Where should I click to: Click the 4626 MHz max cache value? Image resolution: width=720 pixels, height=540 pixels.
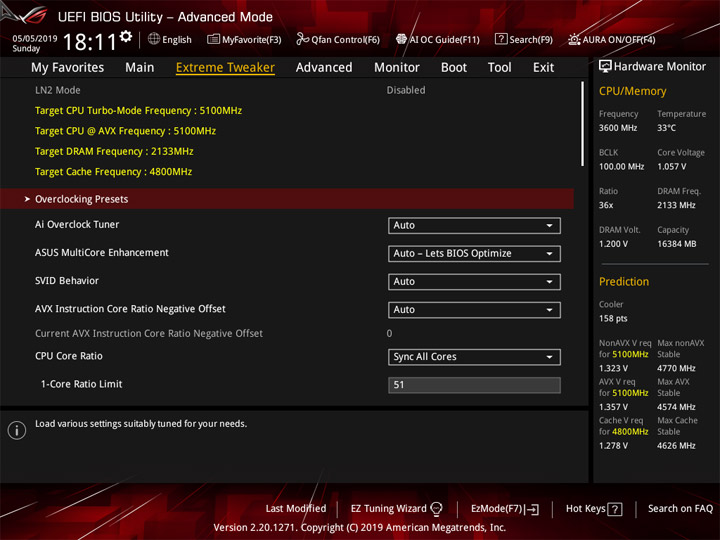676,445
